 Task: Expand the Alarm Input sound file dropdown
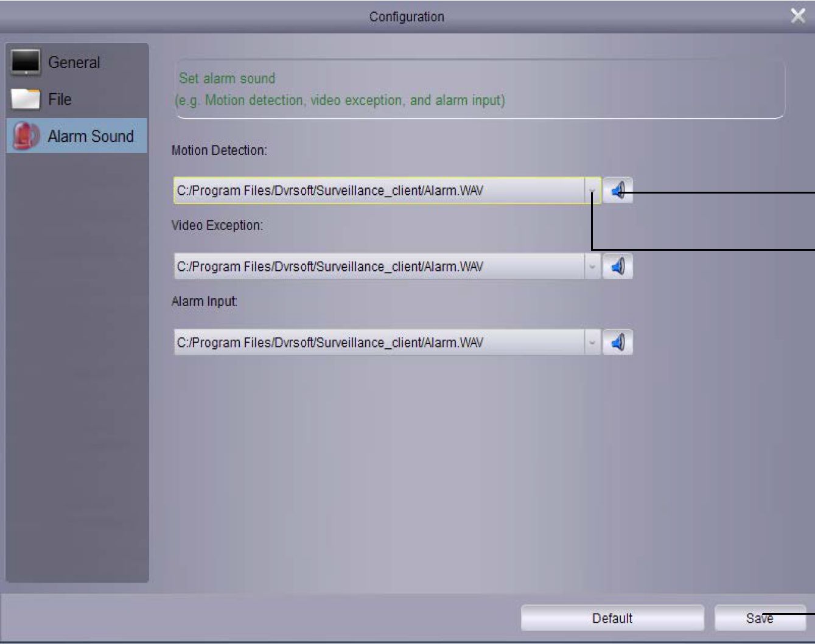pyautogui.click(x=592, y=343)
